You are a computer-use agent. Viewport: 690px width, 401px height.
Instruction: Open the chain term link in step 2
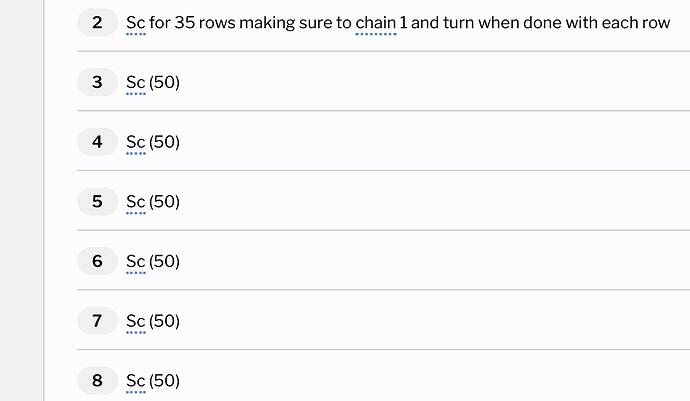[x=376, y=23]
